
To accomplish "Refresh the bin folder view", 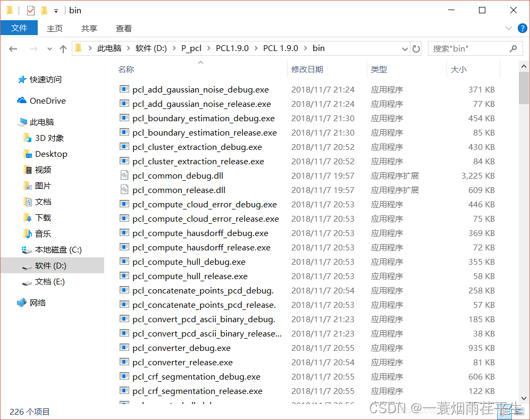I will pyautogui.click(x=416, y=49).
